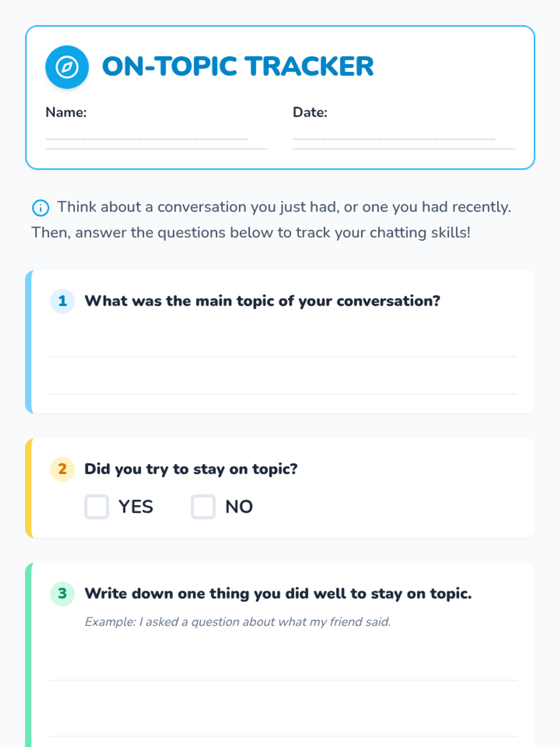
Task: Click the NO label text
Action: (x=239, y=507)
